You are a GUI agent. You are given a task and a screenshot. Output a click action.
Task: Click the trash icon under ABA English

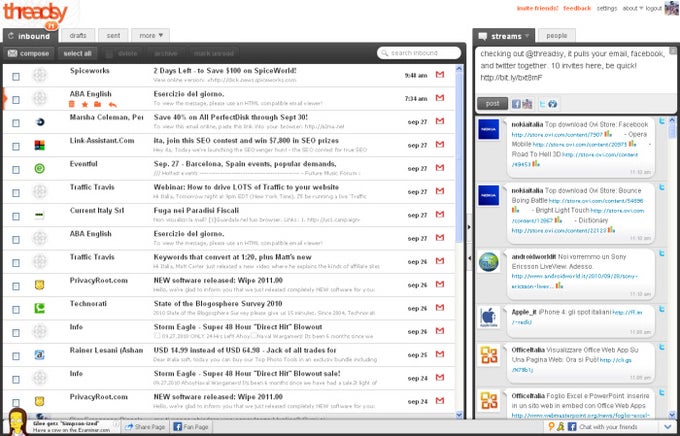tap(72, 104)
